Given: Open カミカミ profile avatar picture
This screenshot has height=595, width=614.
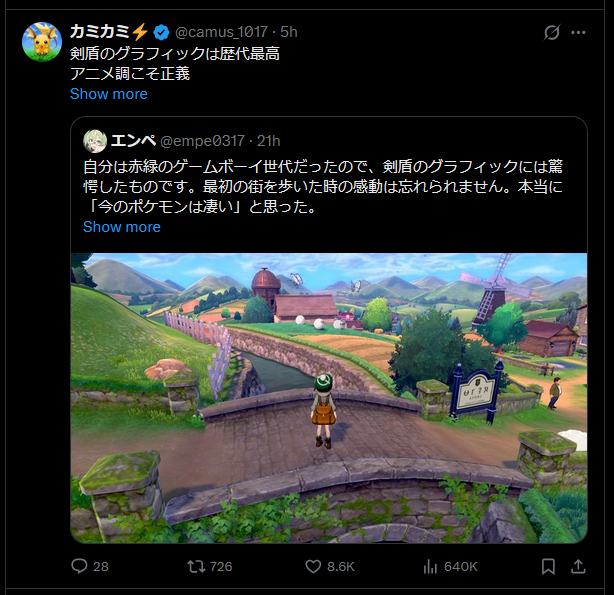Looking at the screenshot, I should tap(42, 42).
